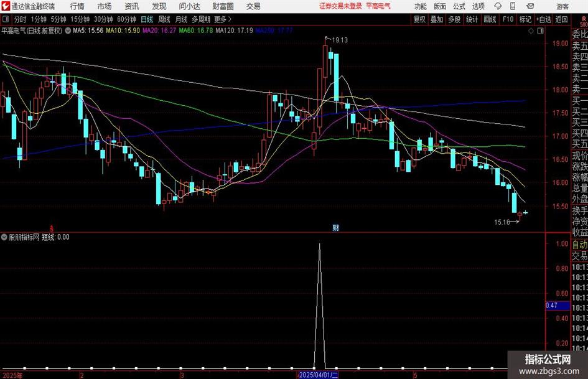Switch to 15分钟 chart period

point(80,19)
